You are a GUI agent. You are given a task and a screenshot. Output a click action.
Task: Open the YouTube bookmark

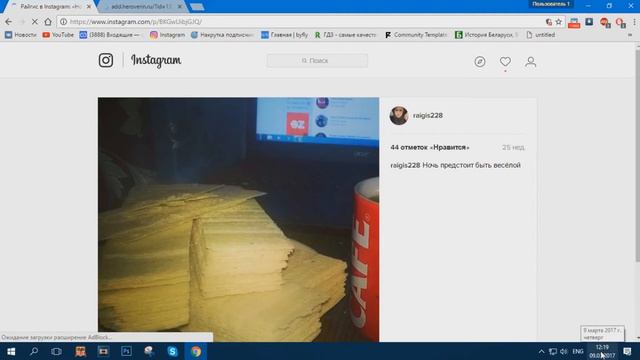[x=58, y=35]
